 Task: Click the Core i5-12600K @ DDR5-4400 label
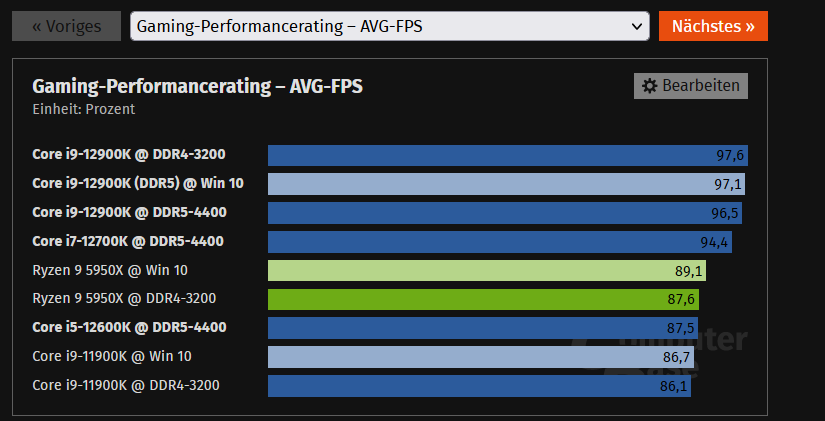129,328
